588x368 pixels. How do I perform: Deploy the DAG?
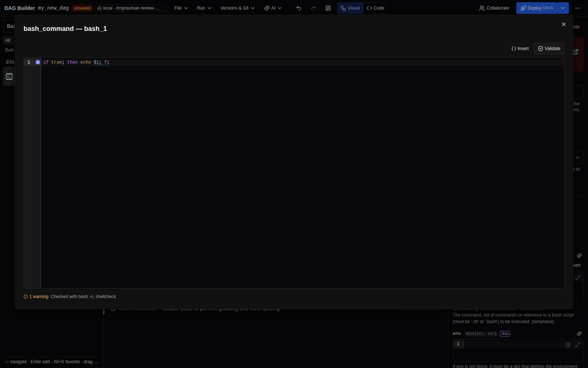(537, 8)
